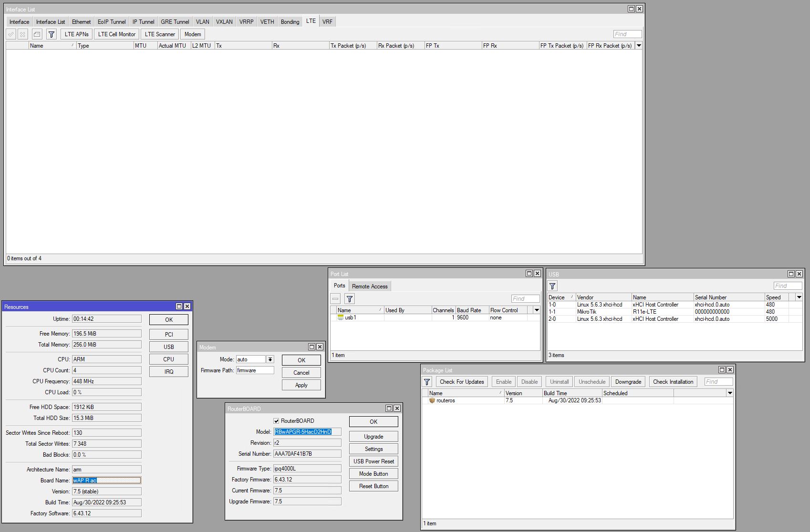The height and width of the screenshot is (532, 810).
Task: Click the LTE Scanner button
Action: tap(160, 34)
